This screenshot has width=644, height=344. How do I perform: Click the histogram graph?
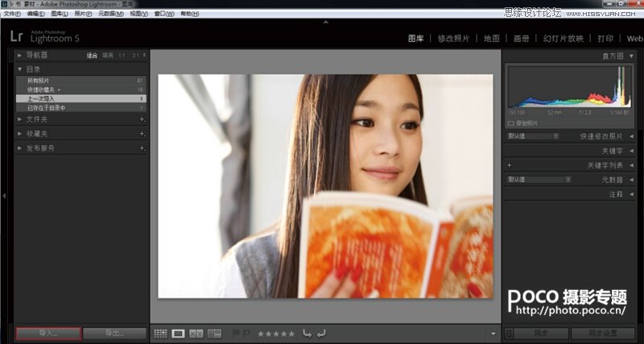coord(569,86)
